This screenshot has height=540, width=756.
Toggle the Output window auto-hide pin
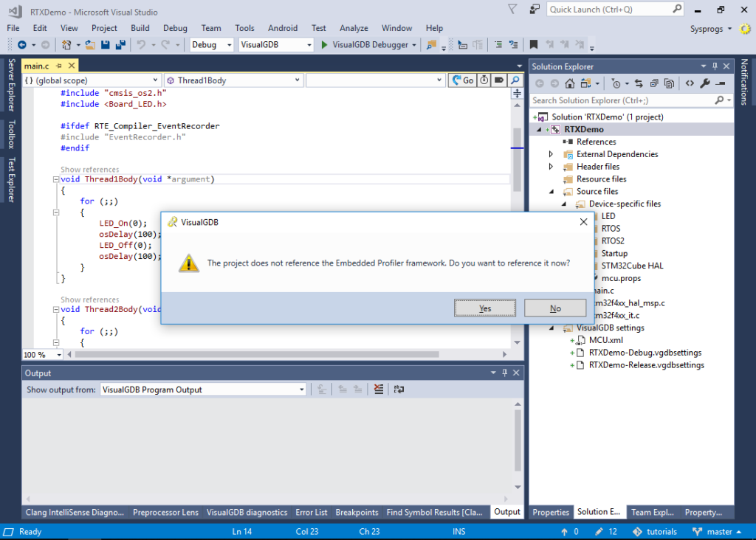[x=506, y=373]
